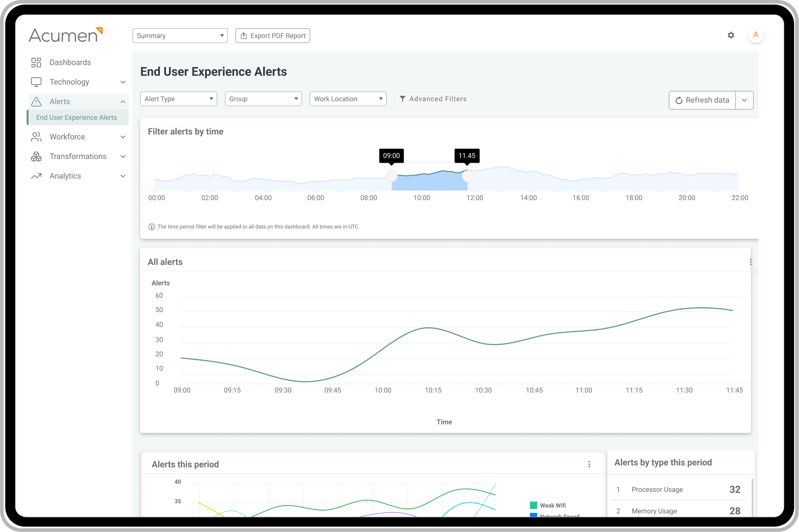The width and height of the screenshot is (799, 532).
Task: Click the Dashboards grid icon
Action: [36, 62]
